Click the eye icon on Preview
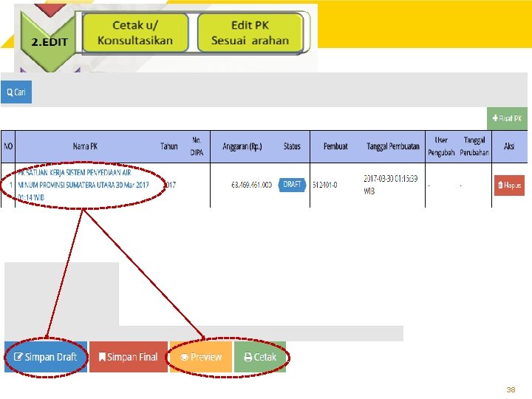 pyautogui.click(x=184, y=358)
